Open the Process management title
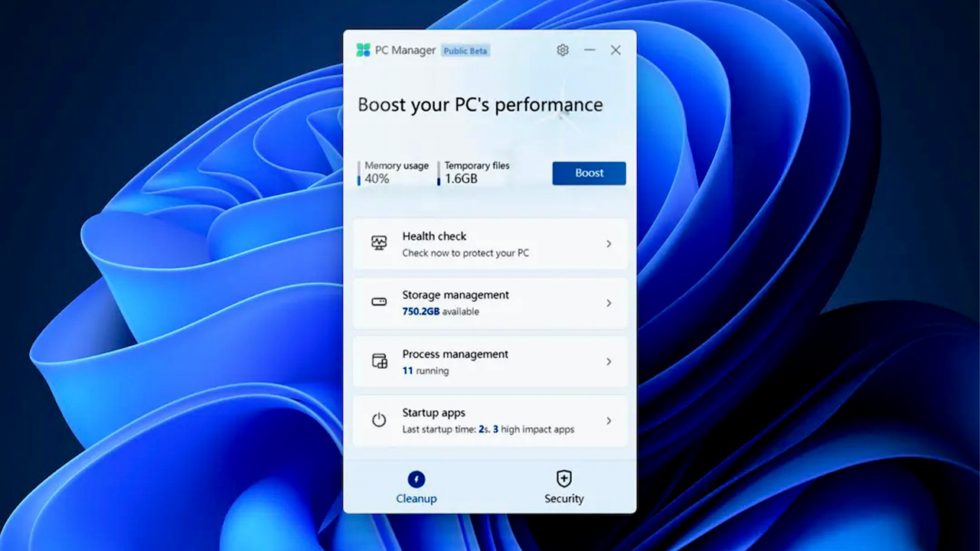Screen dimensions: 980x551 click(x=456, y=354)
